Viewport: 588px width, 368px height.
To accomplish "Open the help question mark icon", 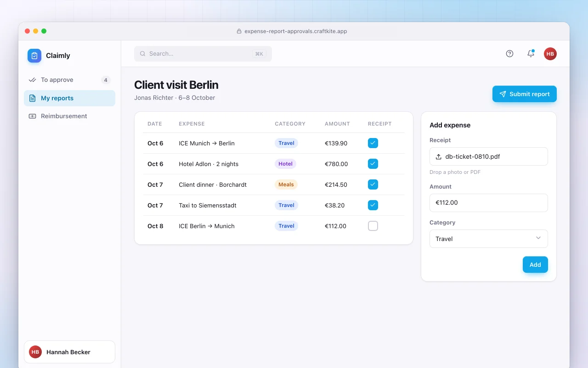I will click(x=509, y=53).
